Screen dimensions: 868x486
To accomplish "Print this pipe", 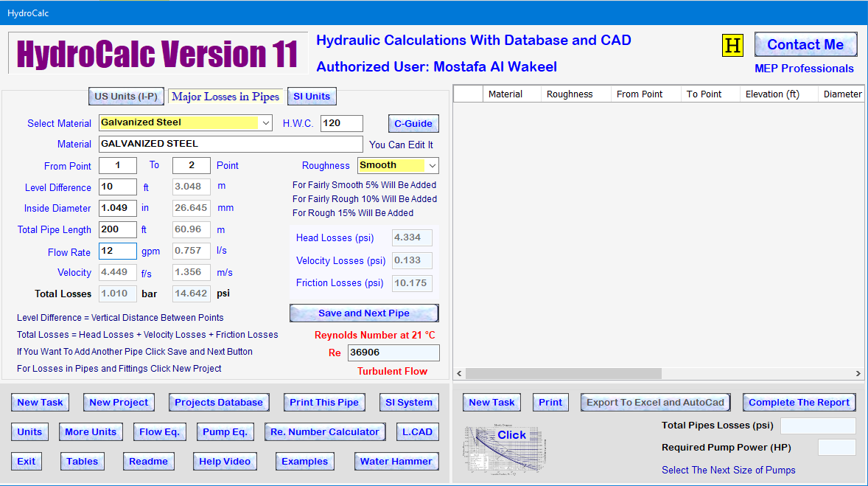I will [324, 402].
